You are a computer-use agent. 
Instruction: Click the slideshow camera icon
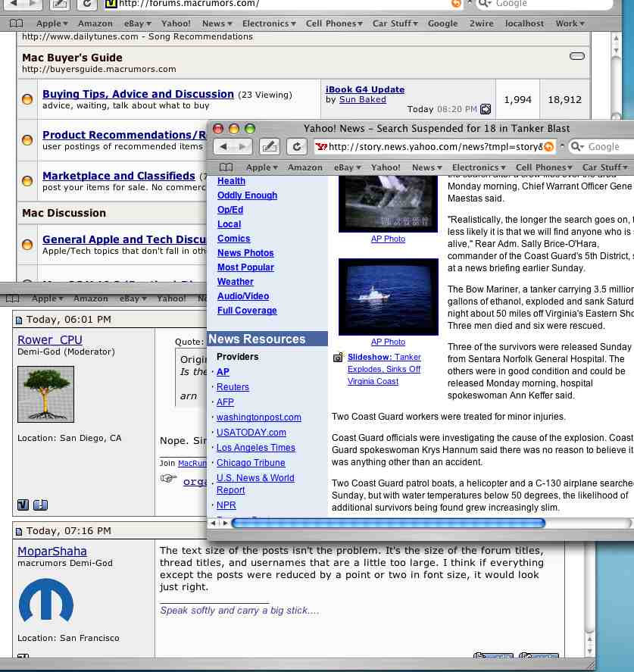(x=338, y=357)
